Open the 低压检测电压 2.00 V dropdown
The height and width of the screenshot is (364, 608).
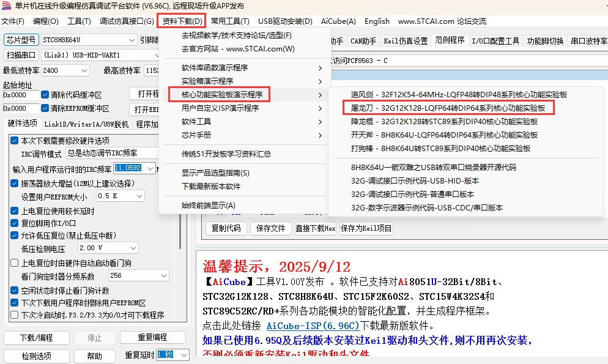tap(108, 248)
